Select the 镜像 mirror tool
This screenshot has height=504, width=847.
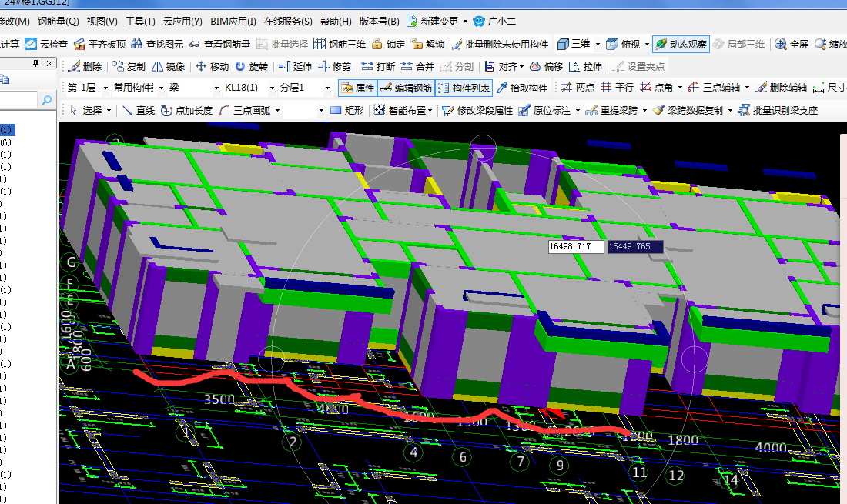click(168, 66)
